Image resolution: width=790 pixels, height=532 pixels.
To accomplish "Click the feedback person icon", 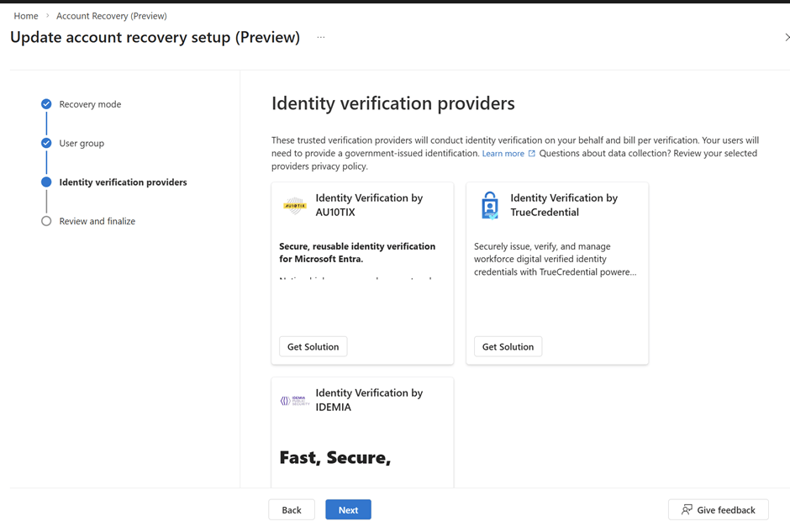I will [687, 509].
